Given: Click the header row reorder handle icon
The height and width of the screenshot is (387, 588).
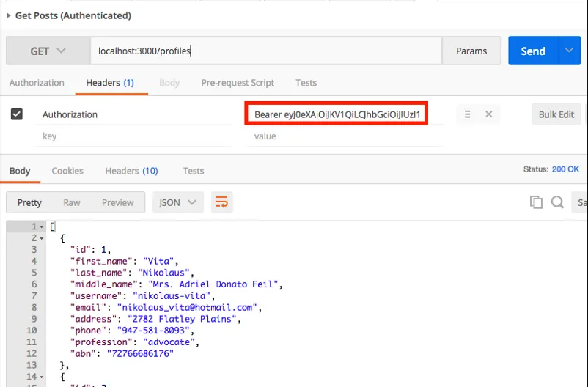Looking at the screenshot, I should pos(467,114).
